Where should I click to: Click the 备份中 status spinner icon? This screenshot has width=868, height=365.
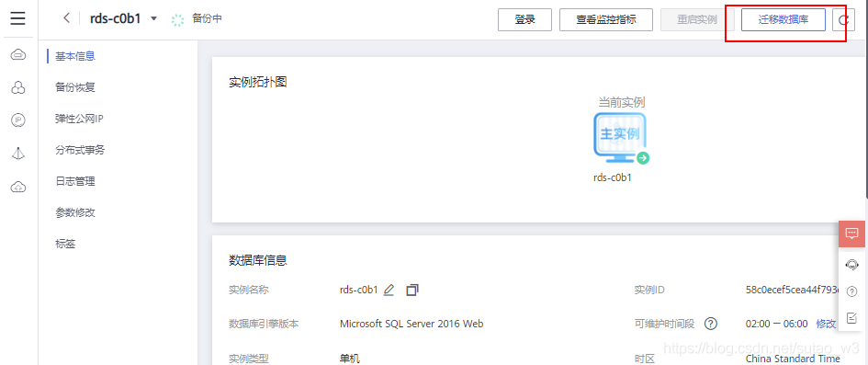click(177, 20)
